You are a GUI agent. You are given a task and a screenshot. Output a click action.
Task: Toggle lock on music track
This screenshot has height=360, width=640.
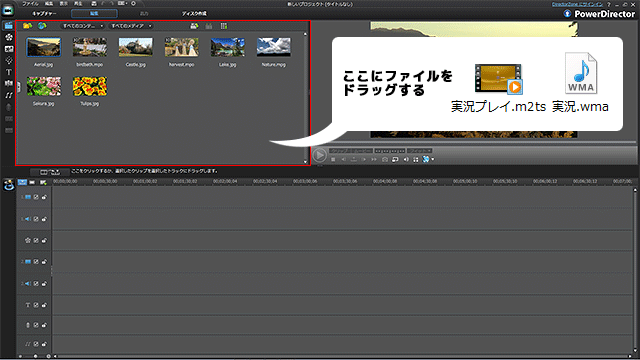coord(44,344)
